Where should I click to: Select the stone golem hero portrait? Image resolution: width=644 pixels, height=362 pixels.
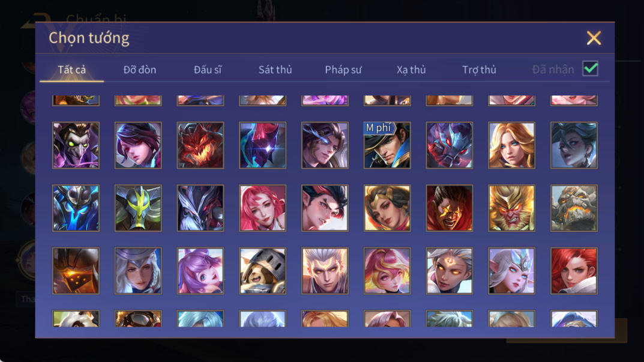[x=574, y=208]
